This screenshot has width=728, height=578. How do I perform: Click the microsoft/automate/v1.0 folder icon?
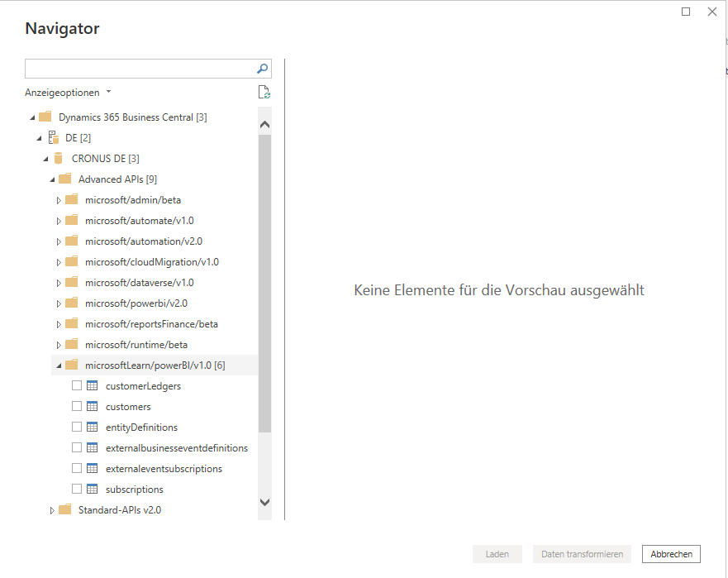[x=72, y=220]
